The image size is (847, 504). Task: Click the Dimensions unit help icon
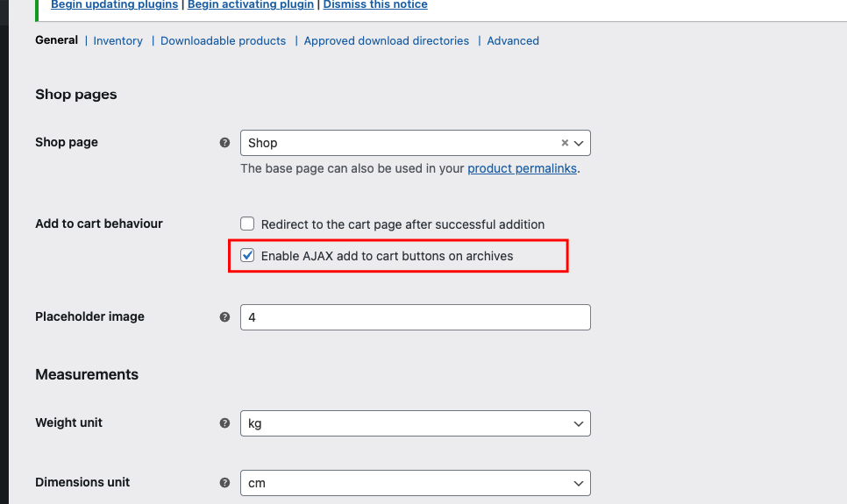(224, 482)
